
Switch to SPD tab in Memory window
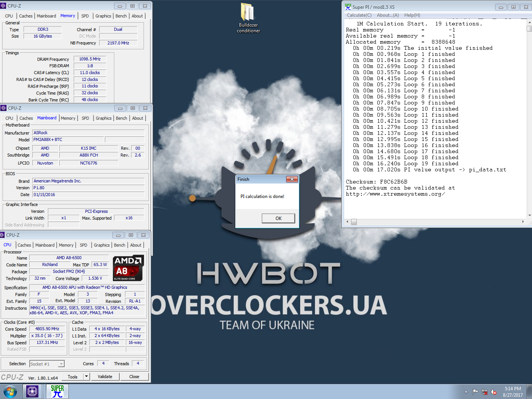(x=85, y=16)
